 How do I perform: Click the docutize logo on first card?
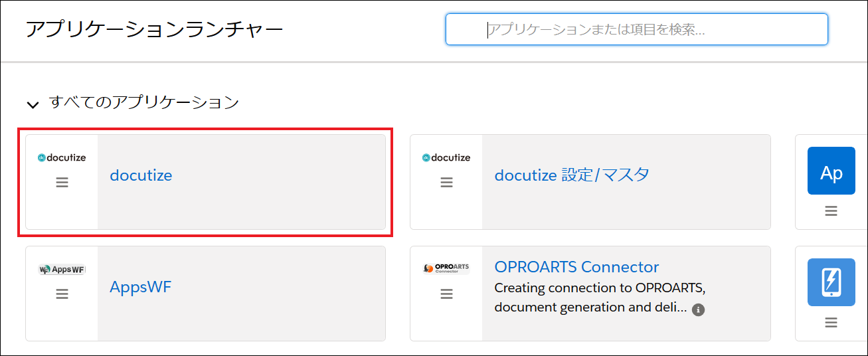pyautogui.click(x=62, y=157)
